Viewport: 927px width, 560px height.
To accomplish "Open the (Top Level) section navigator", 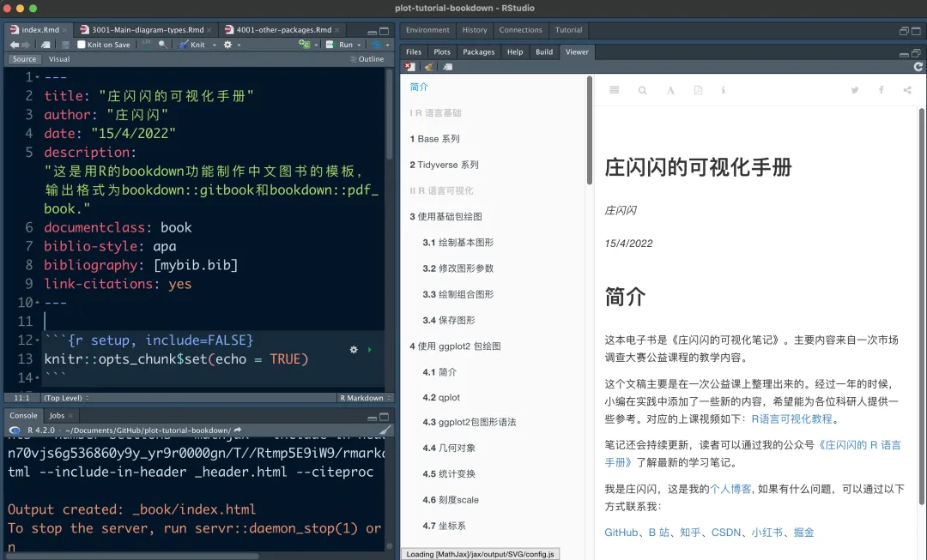I will tap(67, 398).
